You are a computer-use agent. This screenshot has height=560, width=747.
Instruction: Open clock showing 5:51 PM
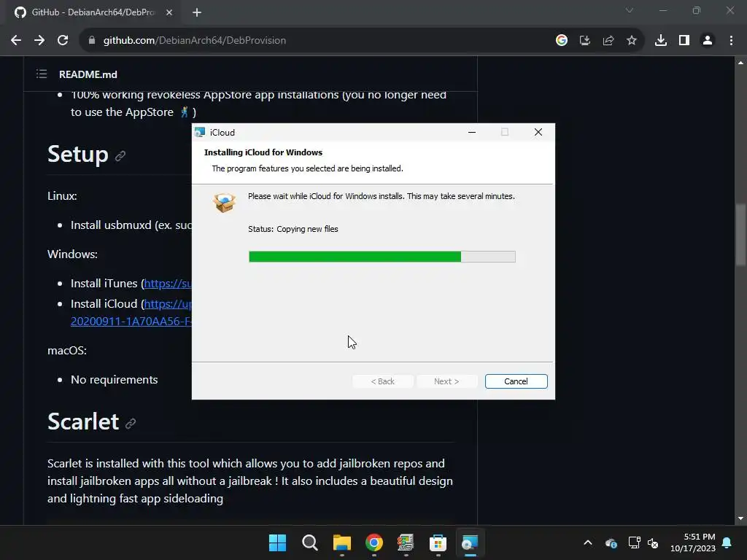click(693, 542)
